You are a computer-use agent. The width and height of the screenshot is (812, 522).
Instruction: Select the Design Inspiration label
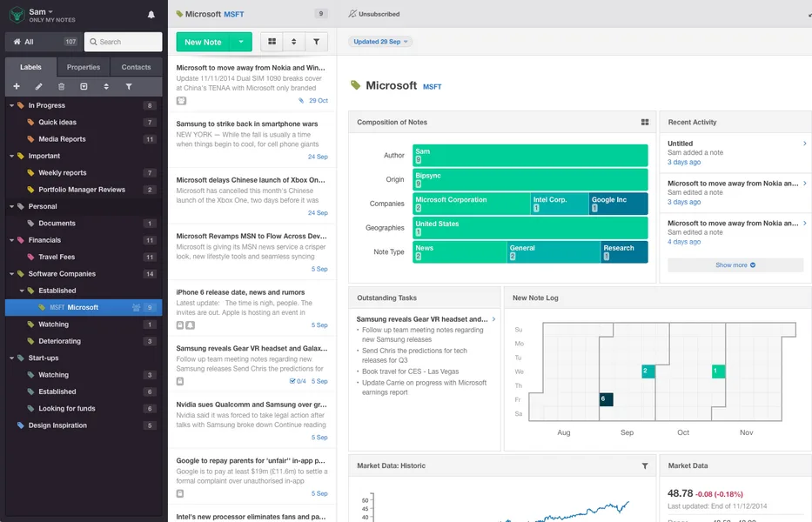84,425
